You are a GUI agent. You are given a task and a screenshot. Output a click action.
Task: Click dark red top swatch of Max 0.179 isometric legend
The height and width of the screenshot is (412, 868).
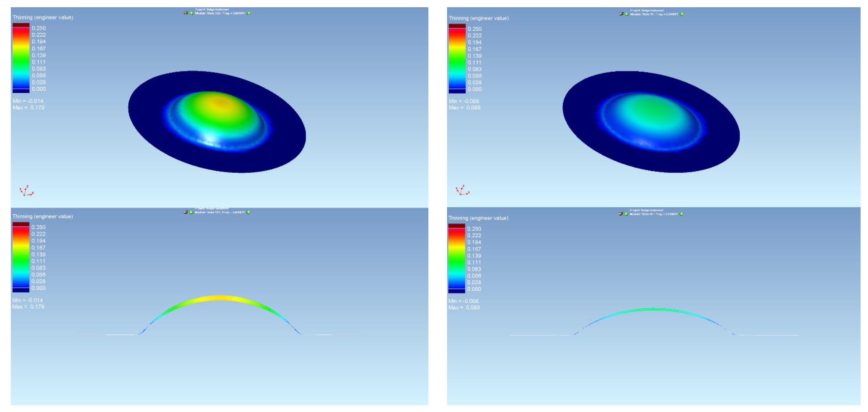[x=21, y=25]
